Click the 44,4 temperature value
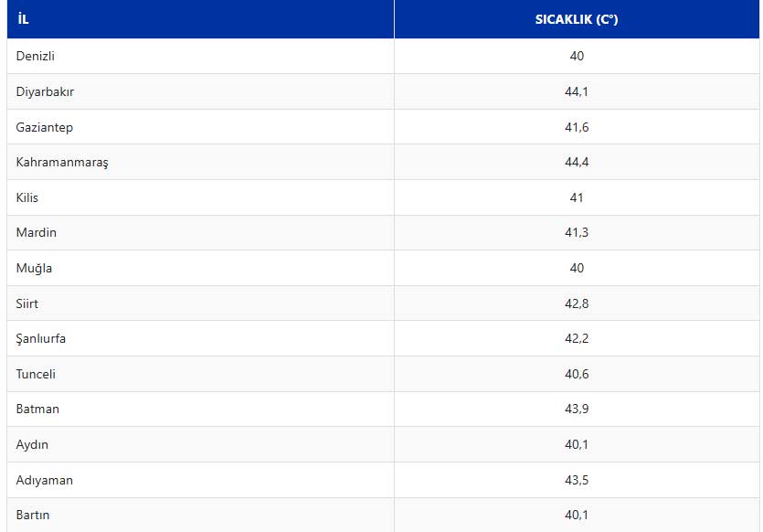The height and width of the screenshot is (532, 763). point(577,162)
